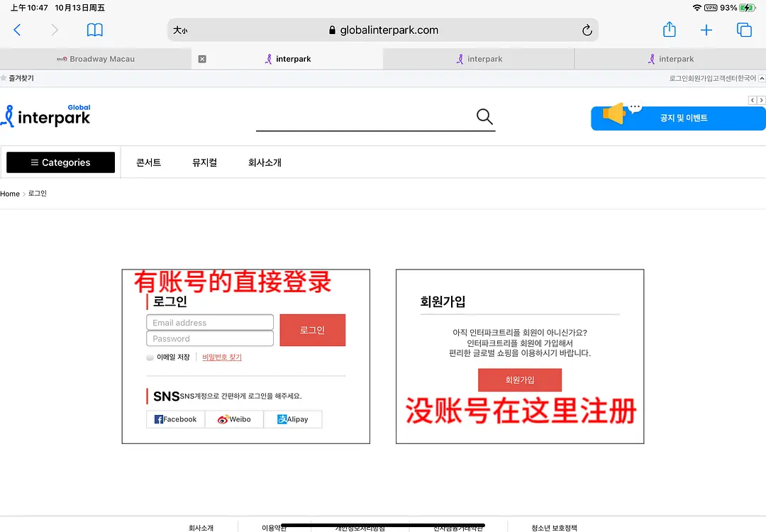Viewport: 766px width, 532px height.
Task: Open the 뮤지컬 menu
Action: coord(205,162)
